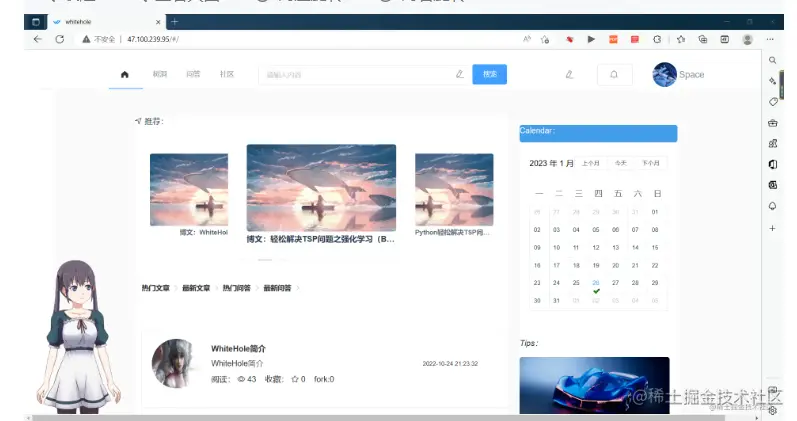Go to the site home icon
The image size is (797, 421).
click(125, 74)
